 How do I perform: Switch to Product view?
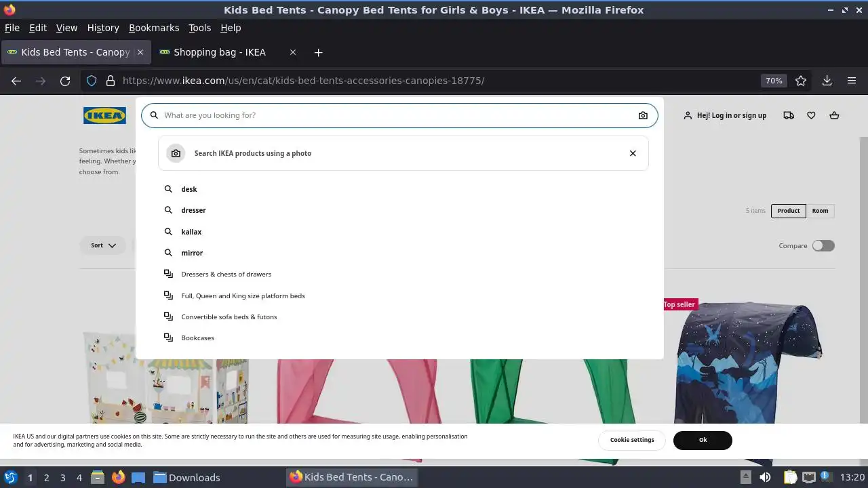[x=789, y=211]
